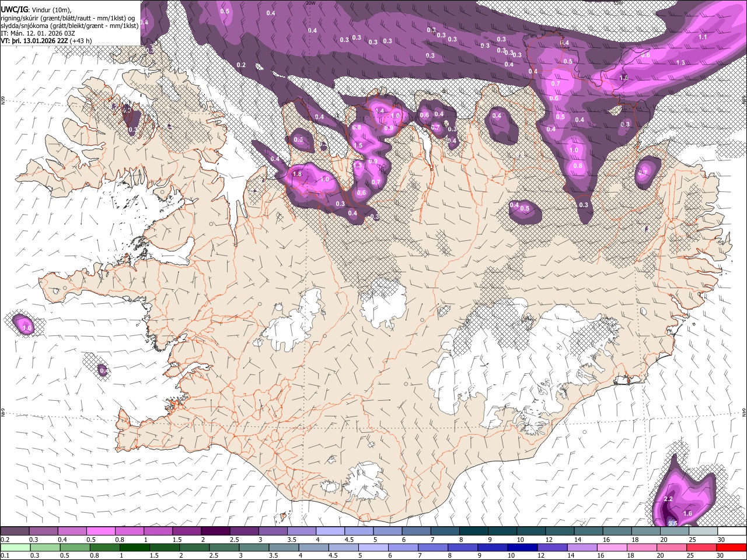747x560 pixels.
Task: Click the bottom-row legend swatch between 5 and 6
Action: click(373, 548)
